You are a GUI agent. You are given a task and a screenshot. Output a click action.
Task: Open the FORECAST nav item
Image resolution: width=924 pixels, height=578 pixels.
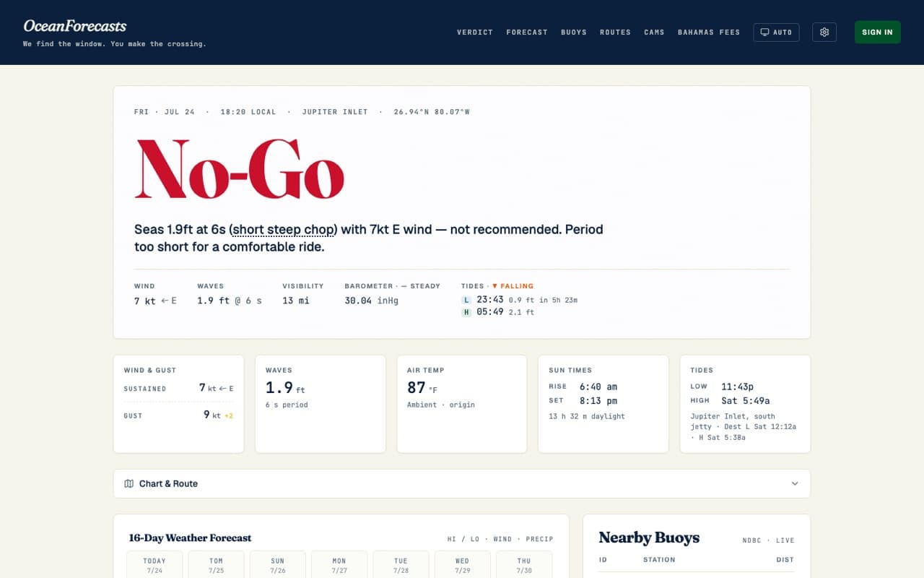click(527, 33)
